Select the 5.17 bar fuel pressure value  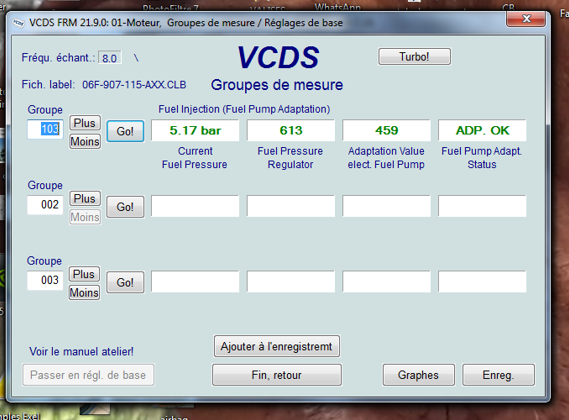(195, 130)
